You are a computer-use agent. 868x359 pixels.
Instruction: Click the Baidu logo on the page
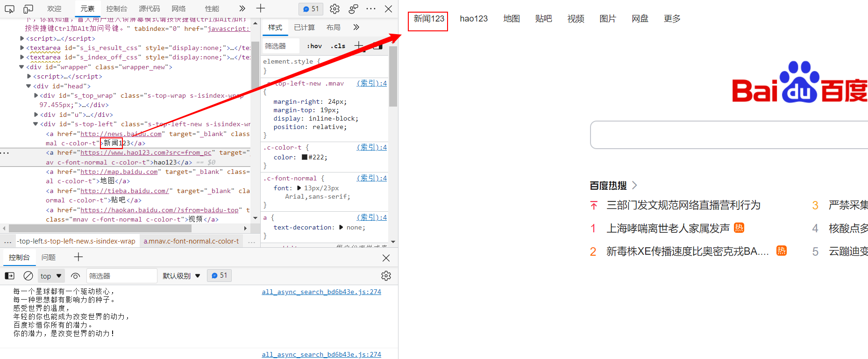tap(799, 82)
